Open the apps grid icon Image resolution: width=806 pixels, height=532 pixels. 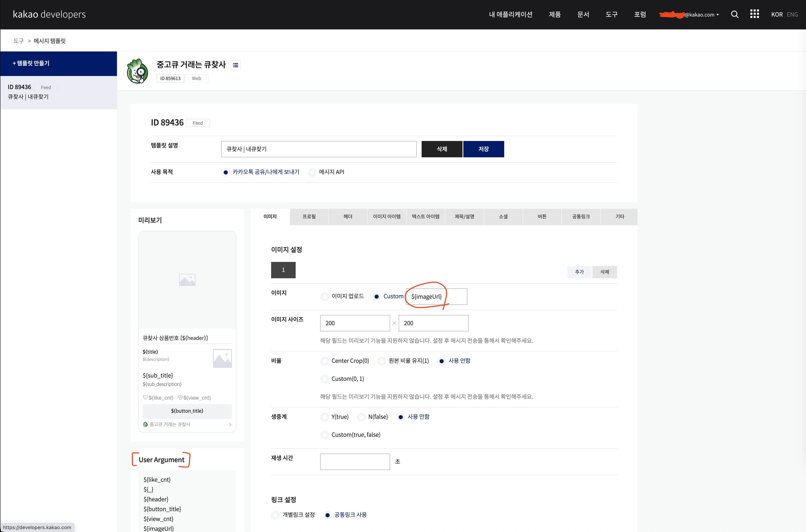pyautogui.click(x=754, y=14)
